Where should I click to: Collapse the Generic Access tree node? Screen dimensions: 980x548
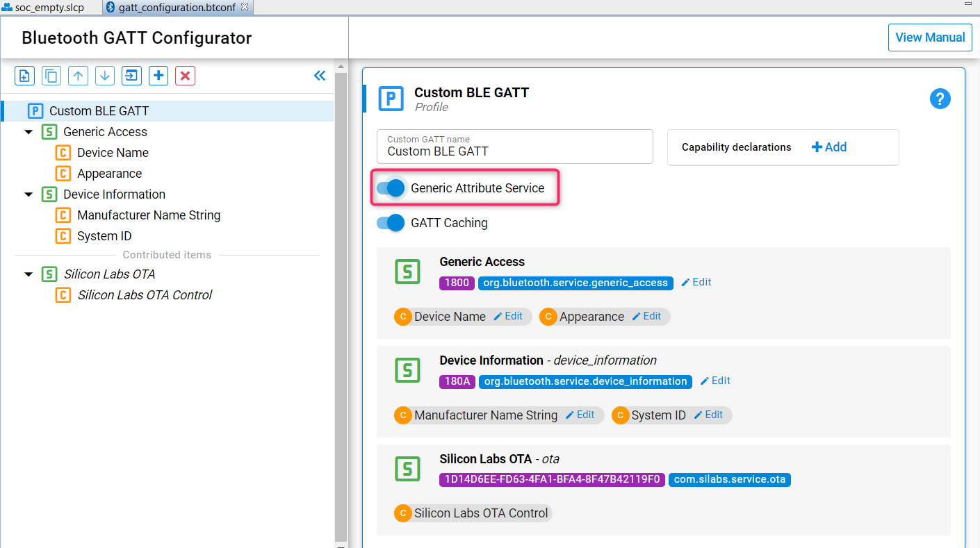28,132
